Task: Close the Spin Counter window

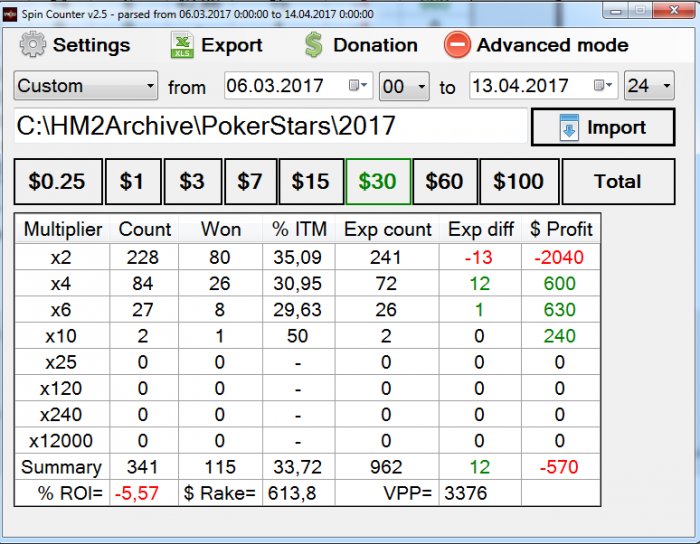Action: 674,10
